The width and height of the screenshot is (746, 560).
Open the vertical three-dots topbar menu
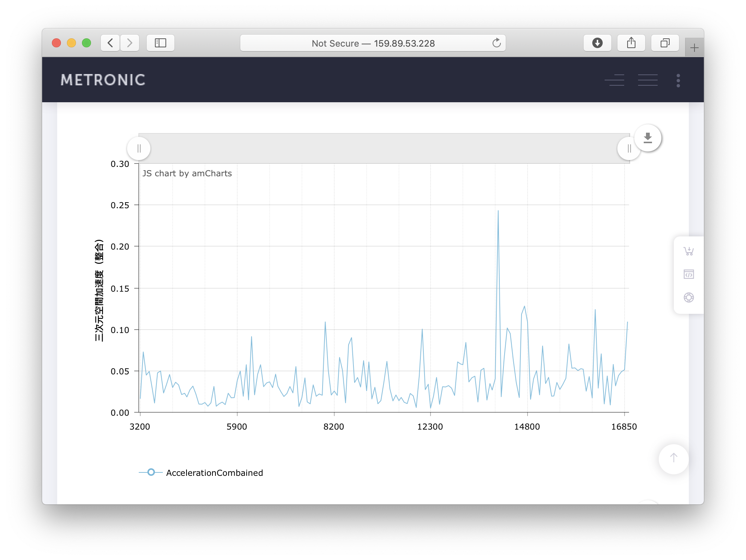pos(678,80)
